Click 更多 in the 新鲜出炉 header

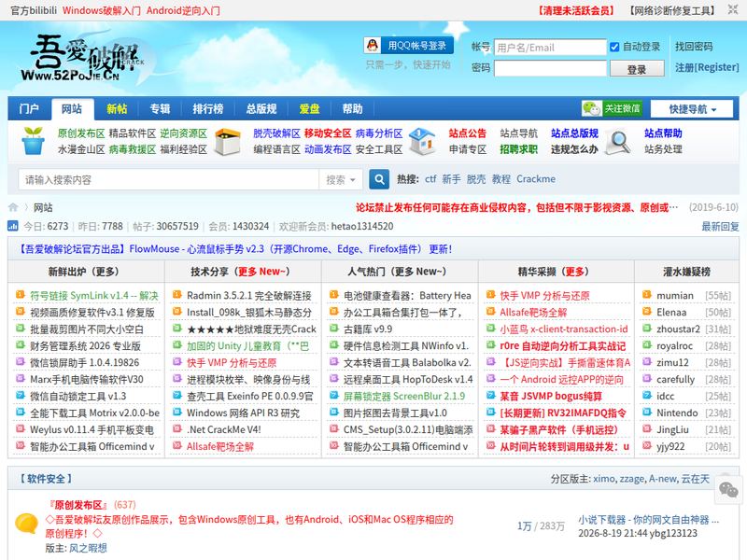coord(106,272)
